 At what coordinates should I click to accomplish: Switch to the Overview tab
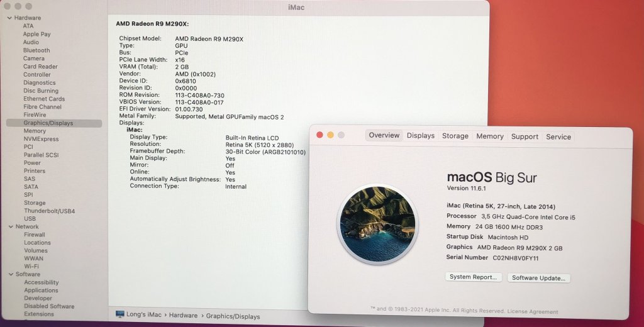point(384,135)
